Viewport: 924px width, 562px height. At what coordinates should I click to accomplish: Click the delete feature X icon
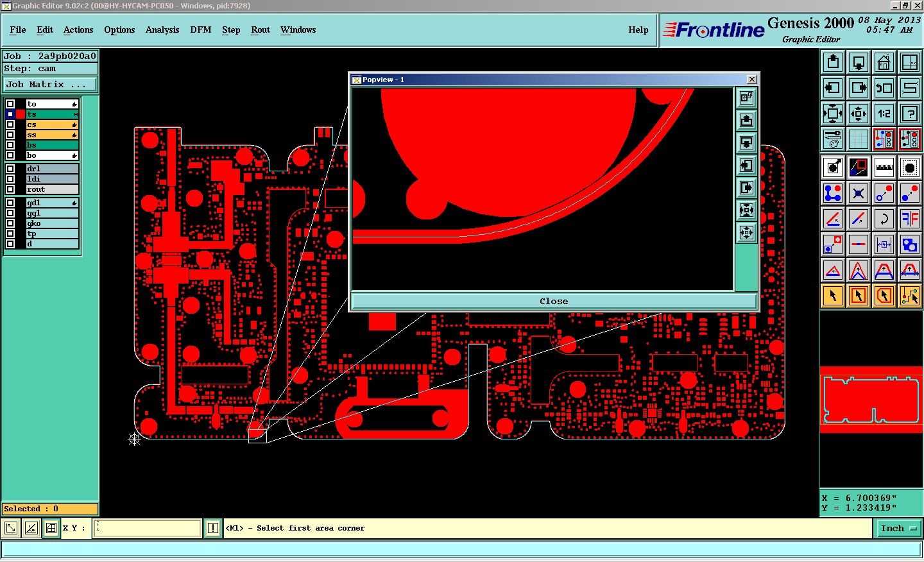pos(859,193)
